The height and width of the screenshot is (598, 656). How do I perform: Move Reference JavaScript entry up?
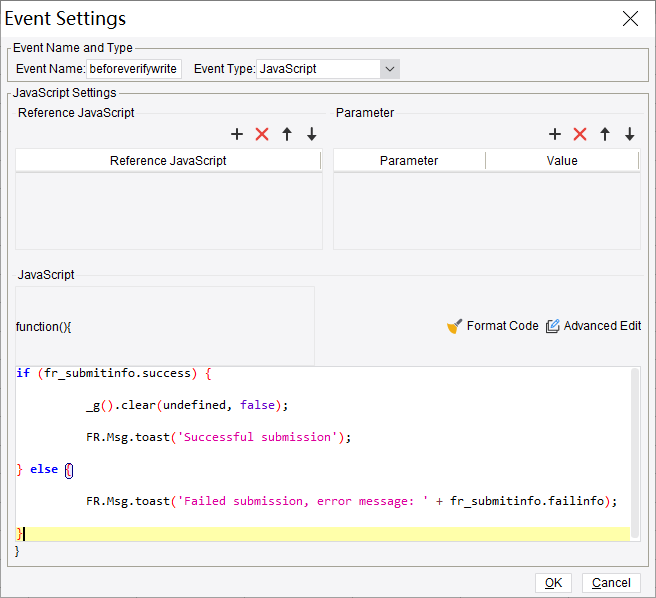point(287,134)
